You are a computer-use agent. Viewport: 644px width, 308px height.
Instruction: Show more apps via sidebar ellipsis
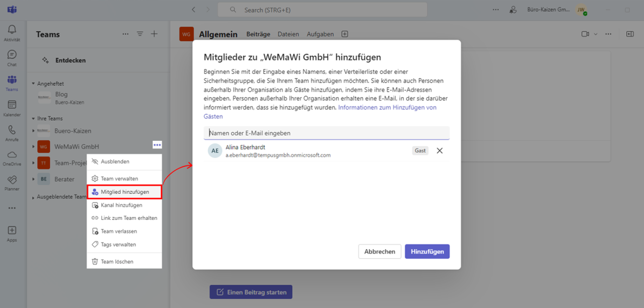pyautogui.click(x=12, y=208)
